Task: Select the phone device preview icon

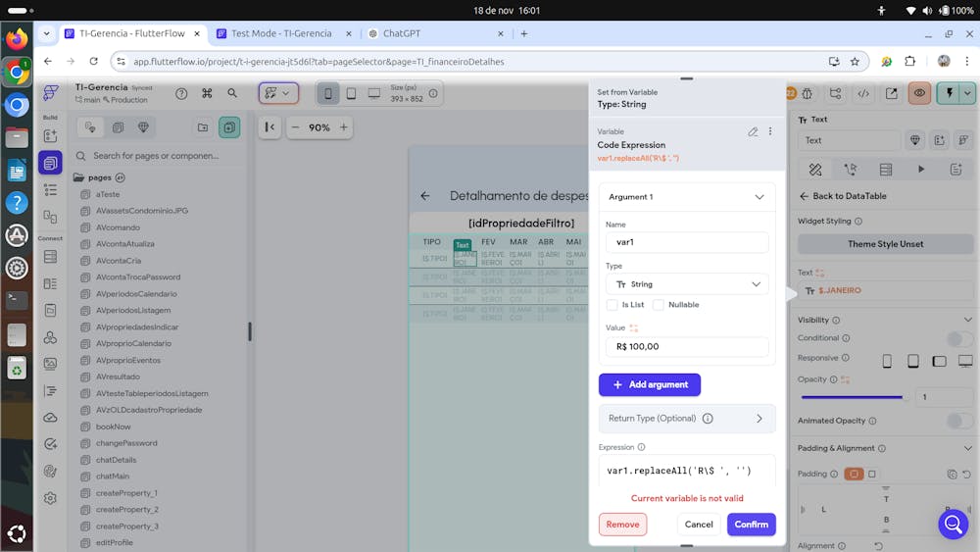Action: 327,94
